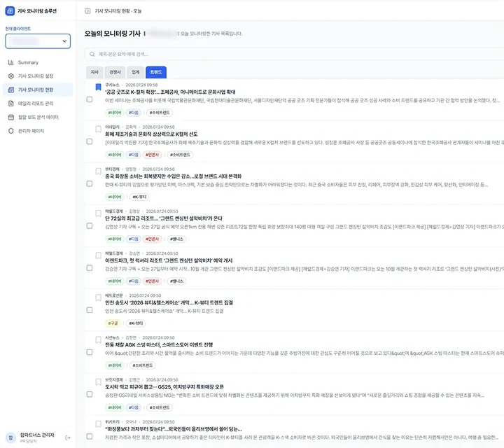Click #네이버 tag on '전동 채칼' article
The width and height of the screenshot is (504, 448).
point(115,365)
